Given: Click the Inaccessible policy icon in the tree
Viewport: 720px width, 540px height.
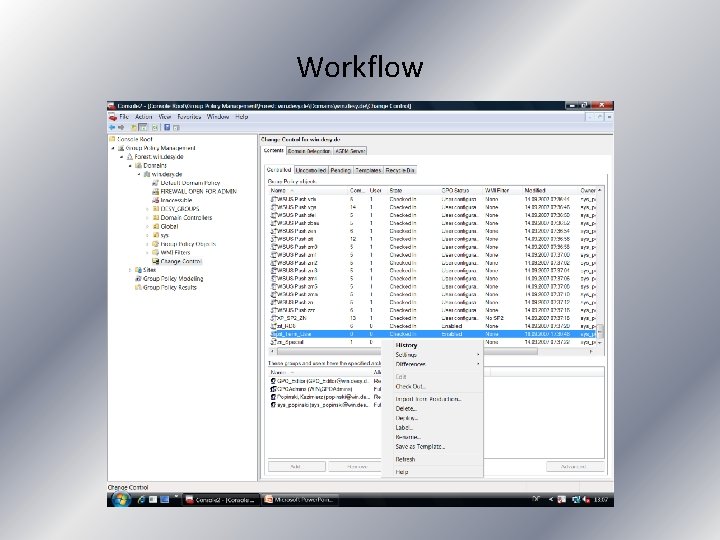Looking at the screenshot, I should pyautogui.click(x=156, y=200).
